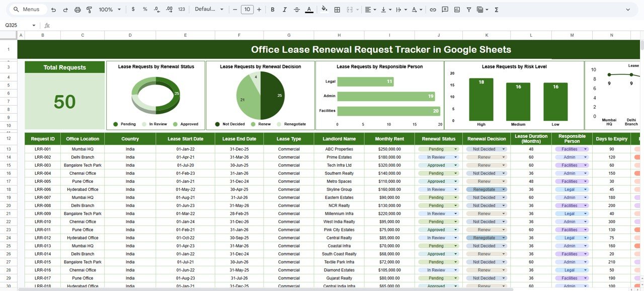
Task: Open the functions sigma menu
Action: [x=496, y=9]
